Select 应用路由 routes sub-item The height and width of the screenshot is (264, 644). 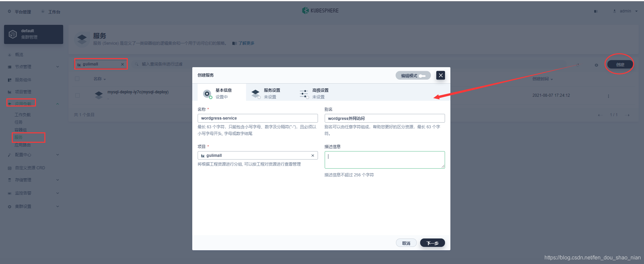23,145
